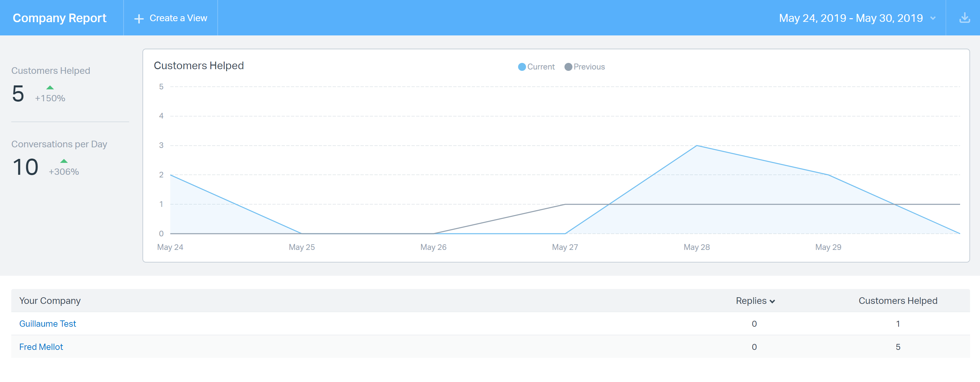980x382 pixels.
Task: Select the Conversations per Day metric
Action: pyautogui.click(x=59, y=144)
